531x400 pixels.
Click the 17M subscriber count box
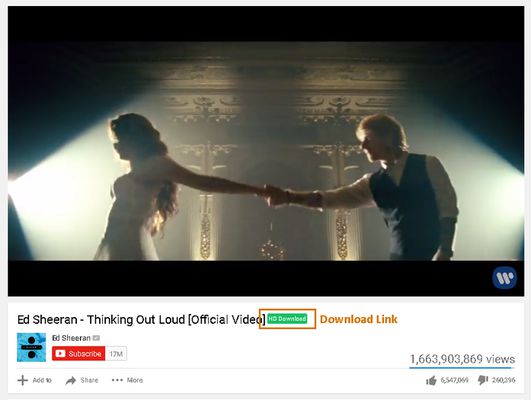(x=116, y=354)
